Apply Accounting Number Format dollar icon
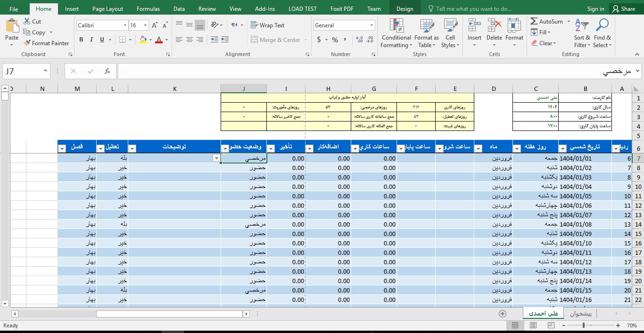Image resolution: width=644 pixels, height=333 pixels. (319, 40)
